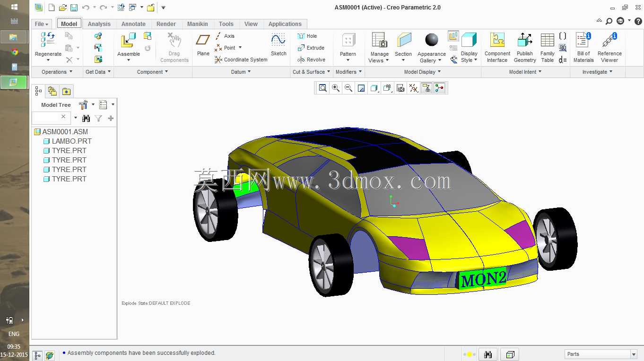The width and height of the screenshot is (644, 361).
Task: Expand the Datum group
Action: (x=241, y=72)
